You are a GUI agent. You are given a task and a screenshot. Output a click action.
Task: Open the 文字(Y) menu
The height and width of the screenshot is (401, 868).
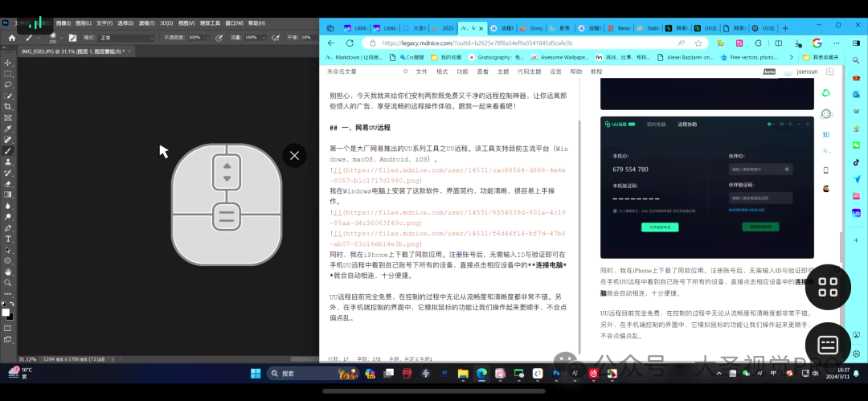tap(104, 23)
